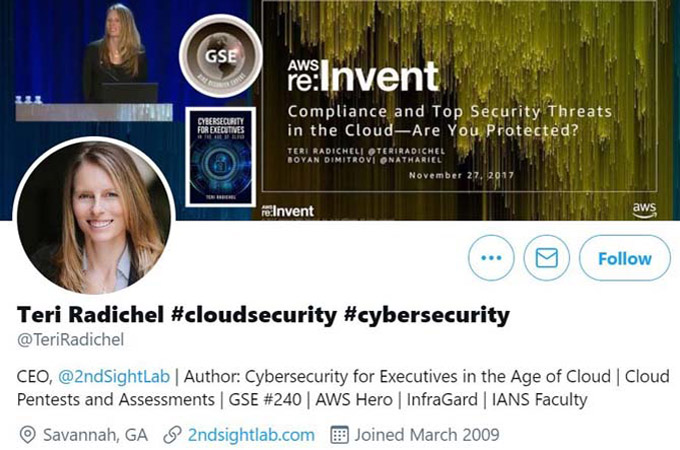The height and width of the screenshot is (450, 680).
Task: Click the small re:Invent logo under the banner slide
Action: 288,211
